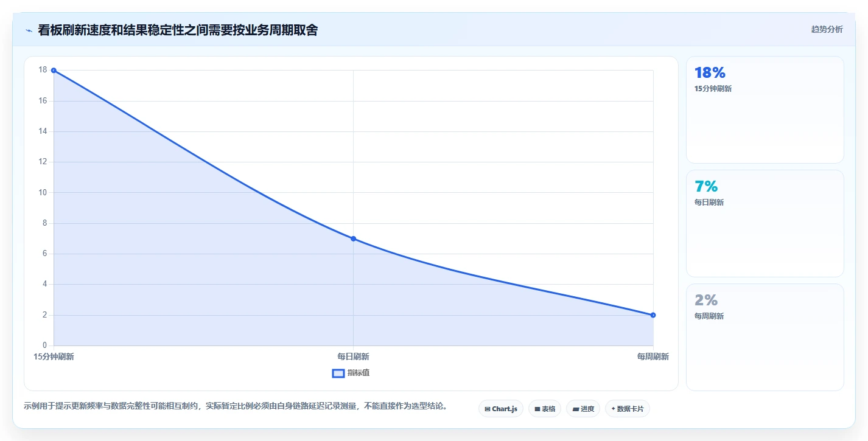Open the 18% 15分钟刷新 stat card
Screen dimensions: 868x441
tap(765, 110)
